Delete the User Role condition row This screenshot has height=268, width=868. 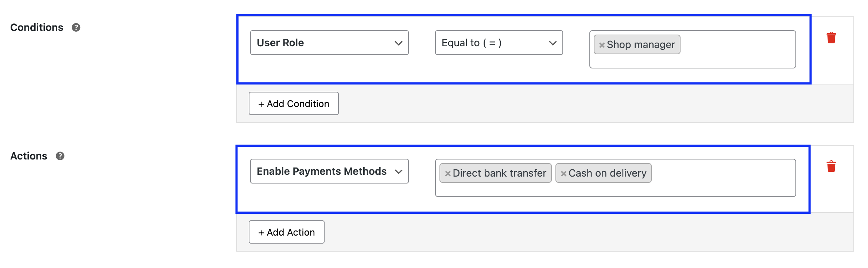click(x=831, y=38)
